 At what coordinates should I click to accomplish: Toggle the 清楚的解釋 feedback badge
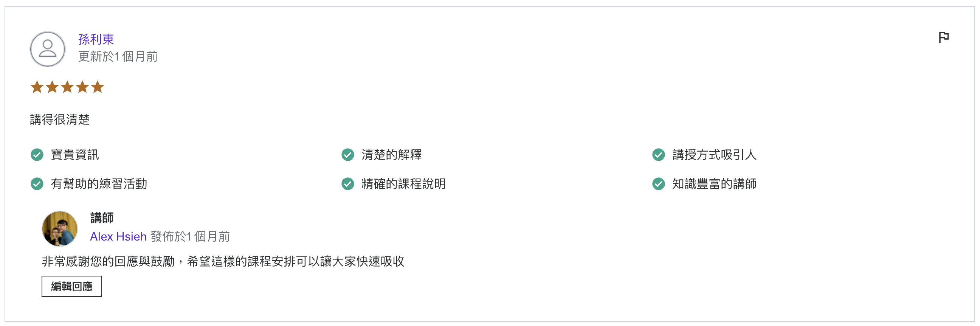tap(393, 155)
